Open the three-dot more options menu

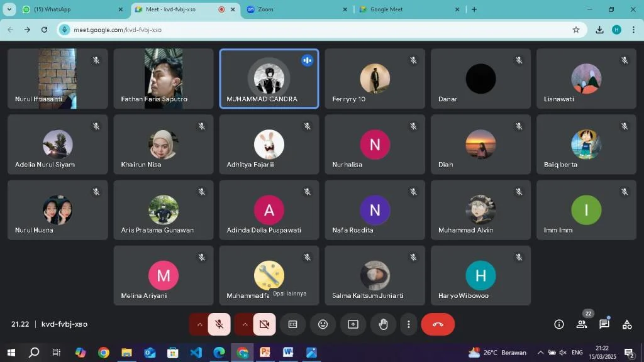[x=409, y=324]
